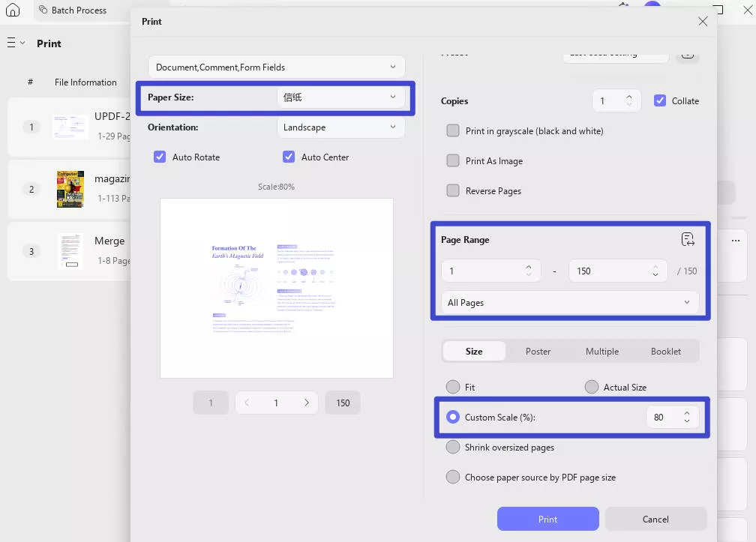Go to previous preview page with arrow icon
756x542 pixels.
click(x=246, y=403)
